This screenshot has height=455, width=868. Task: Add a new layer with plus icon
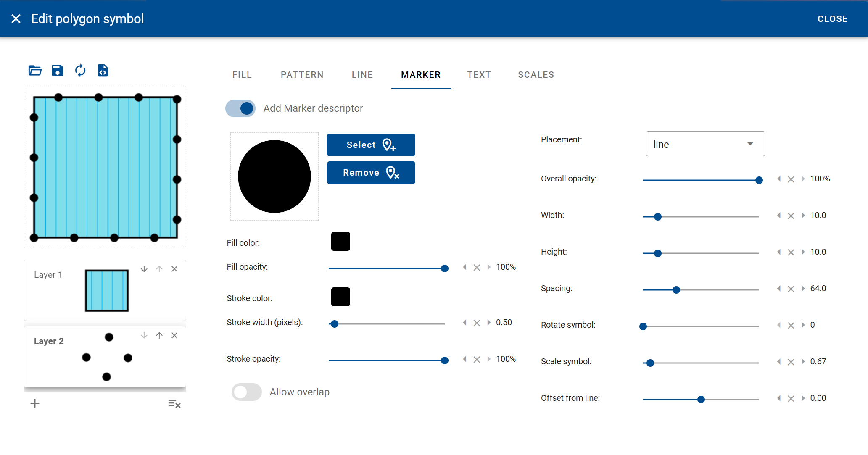coord(35,404)
